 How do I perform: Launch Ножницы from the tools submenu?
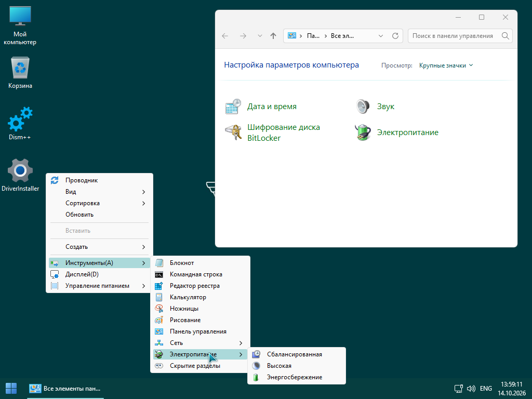200,309
